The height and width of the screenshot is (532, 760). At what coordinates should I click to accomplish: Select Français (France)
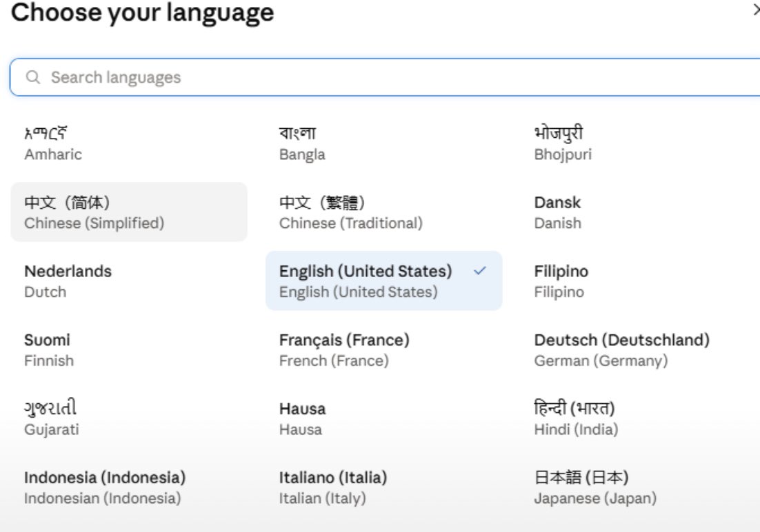click(x=384, y=350)
